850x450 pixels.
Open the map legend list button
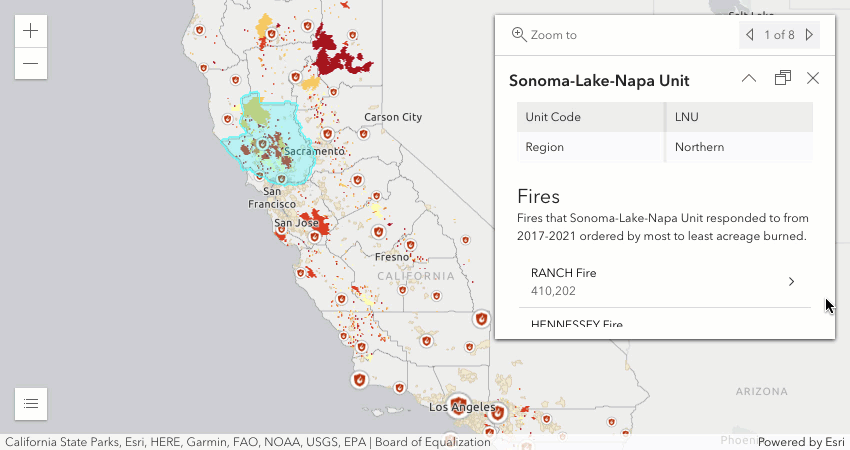[31, 403]
